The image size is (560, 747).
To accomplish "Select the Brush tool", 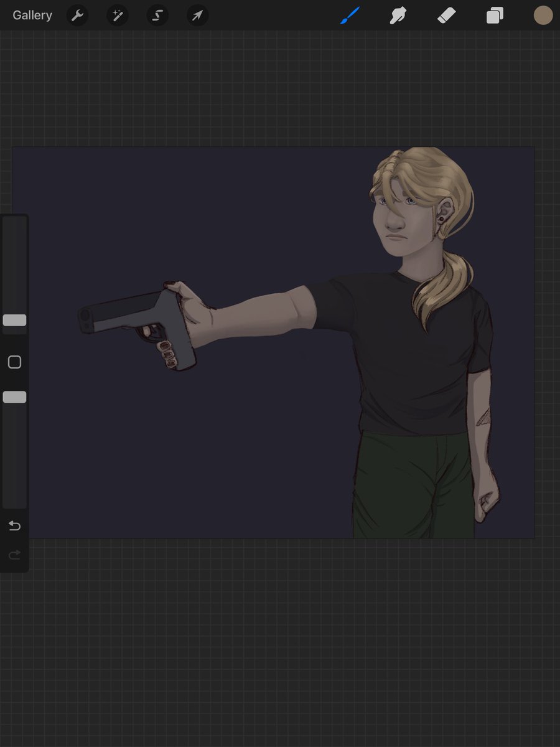I will (350, 16).
